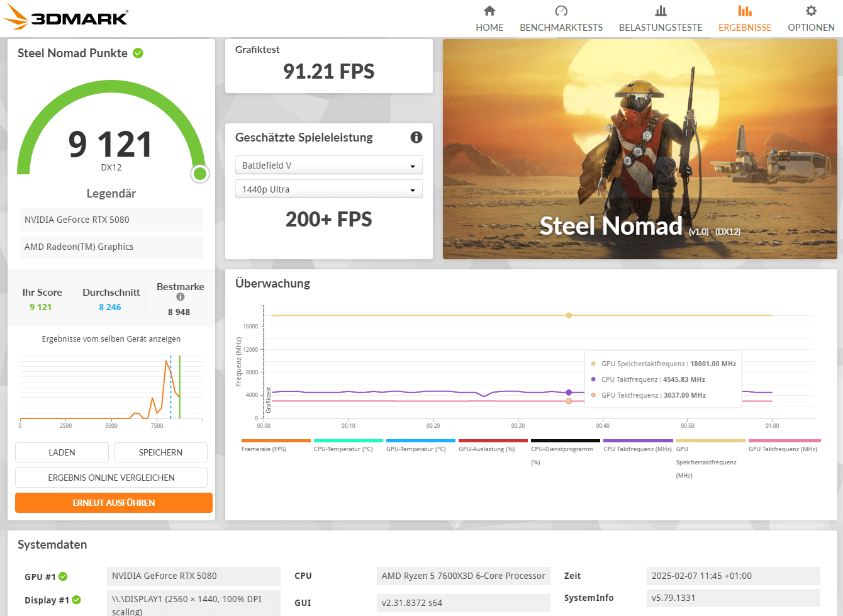Click yellow data point on memory clock line

click(569, 315)
